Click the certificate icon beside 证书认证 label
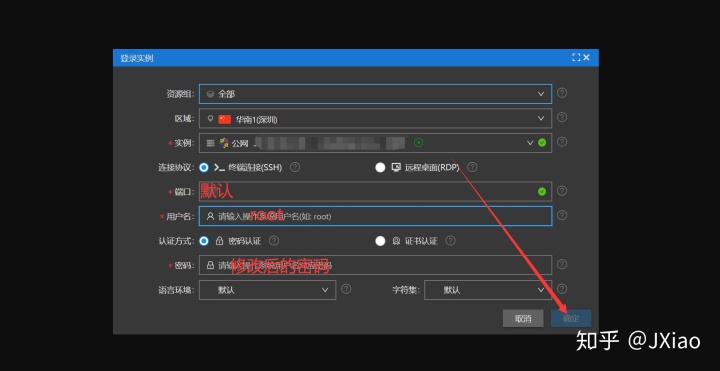Screen dimensions: 720x371 pos(396,241)
